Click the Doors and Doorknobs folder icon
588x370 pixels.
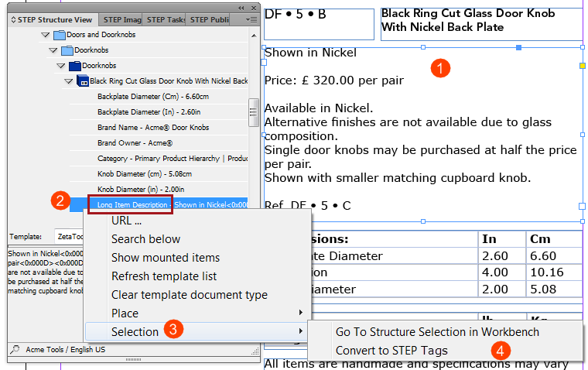coord(60,36)
